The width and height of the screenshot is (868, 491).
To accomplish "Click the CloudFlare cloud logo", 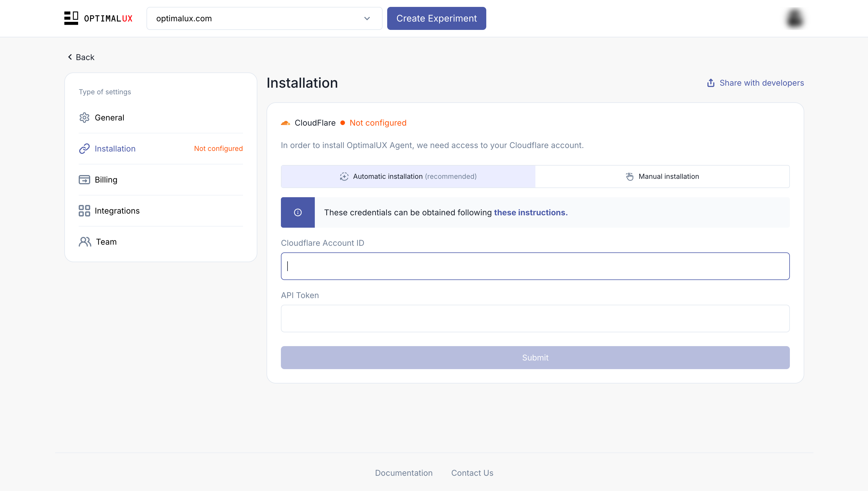I will point(286,123).
